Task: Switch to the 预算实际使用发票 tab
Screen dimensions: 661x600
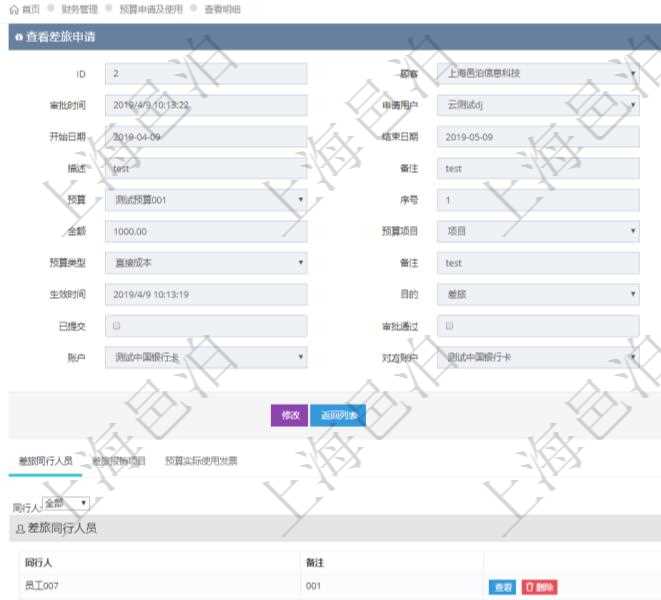Action: coord(201,461)
